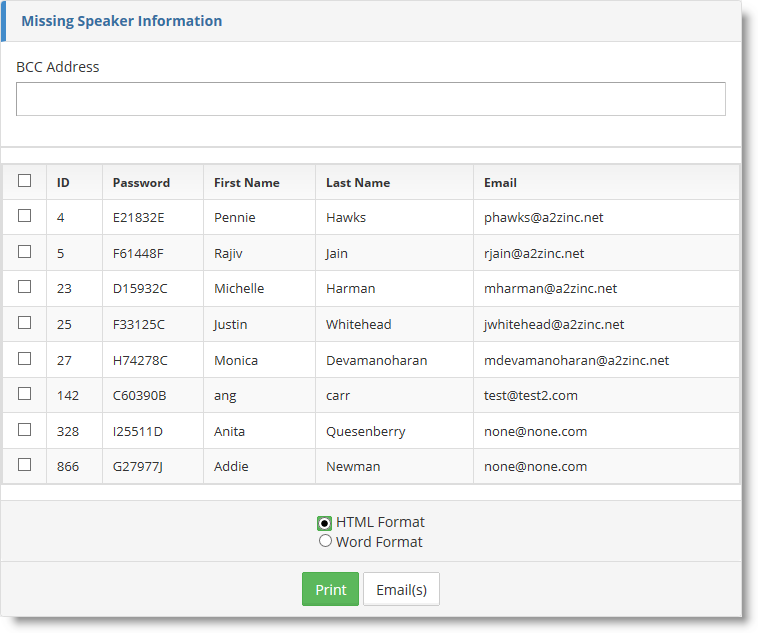Switch to Word Format radio option
The height and width of the screenshot is (633, 758).
325,541
